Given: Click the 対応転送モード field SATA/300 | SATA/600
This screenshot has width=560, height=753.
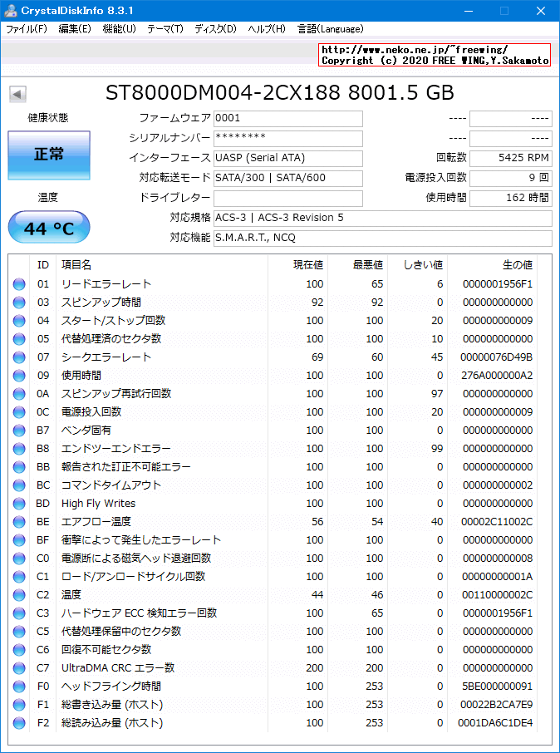Looking at the screenshot, I should 288,178.
